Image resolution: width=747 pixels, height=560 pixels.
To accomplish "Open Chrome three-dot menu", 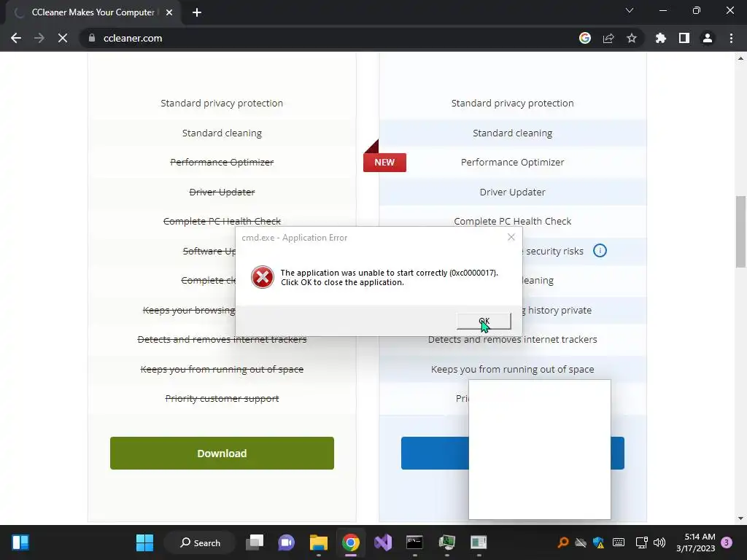I will click(731, 38).
